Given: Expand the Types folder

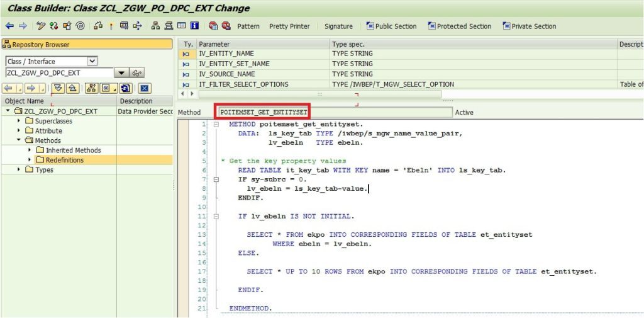Looking at the screenshot, I should pyautogui.click(x=19, y=169).
